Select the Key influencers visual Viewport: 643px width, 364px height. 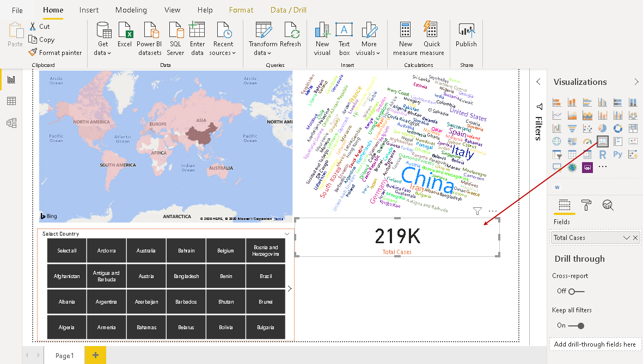(x=633, y=155)
